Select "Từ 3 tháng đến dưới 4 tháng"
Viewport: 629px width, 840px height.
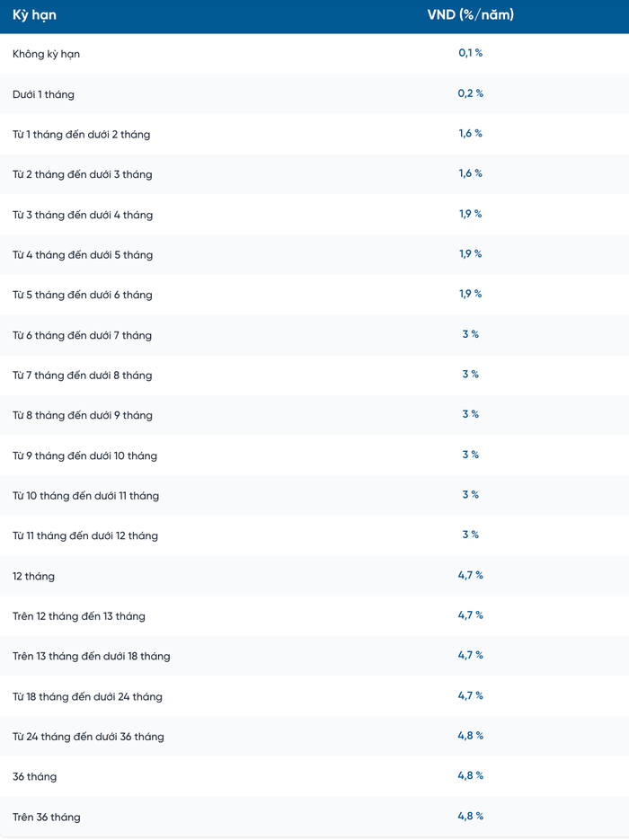(83, 215)
